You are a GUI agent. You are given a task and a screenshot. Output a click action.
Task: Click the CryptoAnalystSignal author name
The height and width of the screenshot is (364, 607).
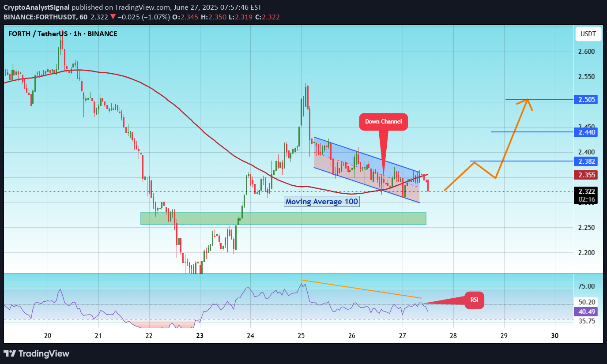pyautogui.click(x=36, y=8)
